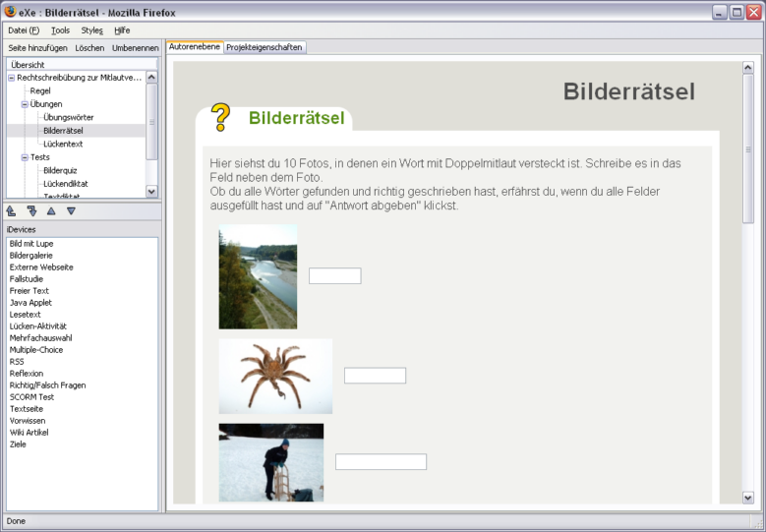Open the Hilfe menu

tap(122, 30)
